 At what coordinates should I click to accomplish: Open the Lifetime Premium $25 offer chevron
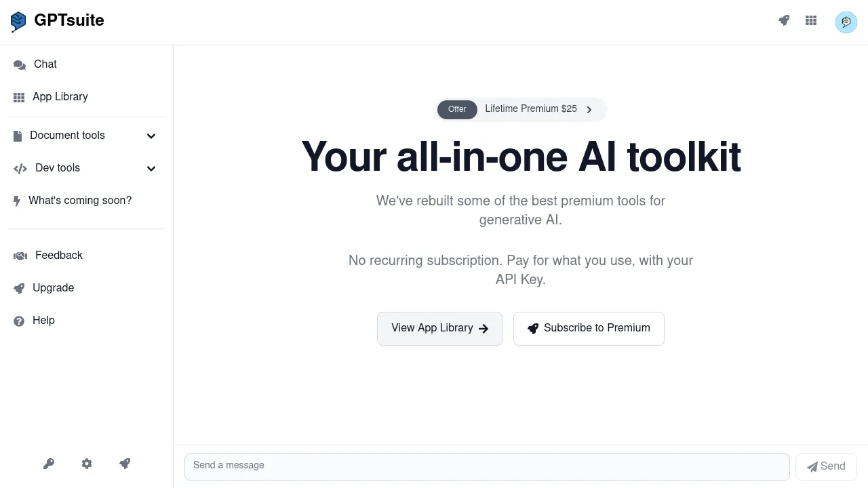589,109
